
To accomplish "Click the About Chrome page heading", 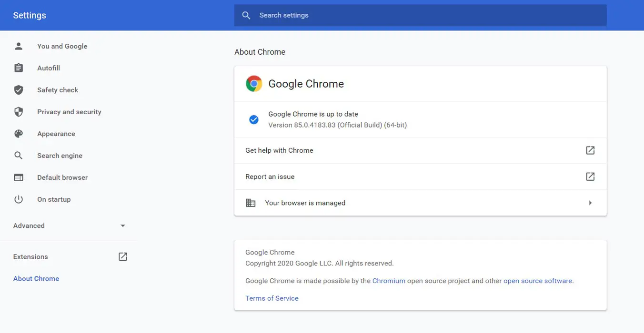I will pyautogui.click(x=260, y=52).
